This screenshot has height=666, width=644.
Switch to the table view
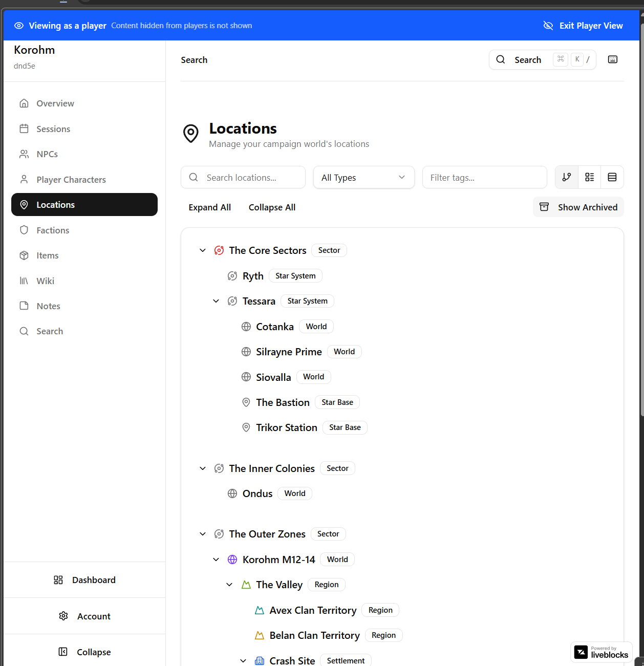(x=612, y=177)
